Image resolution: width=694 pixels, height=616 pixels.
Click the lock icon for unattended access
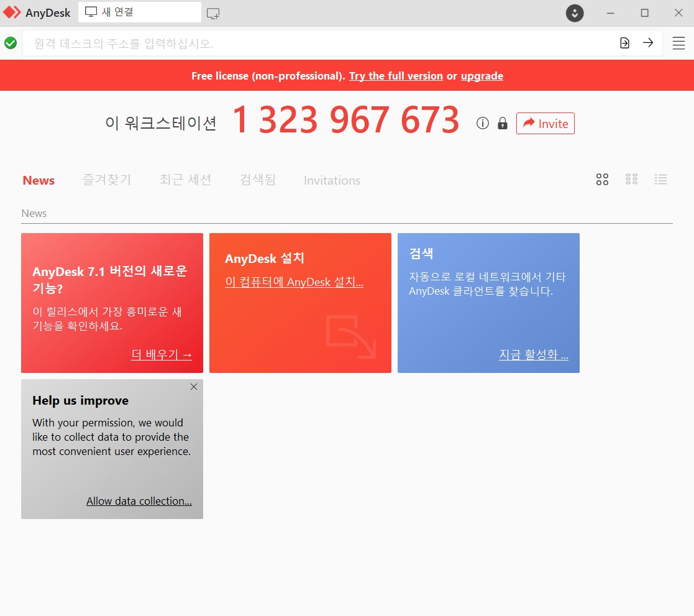point(503,123)
